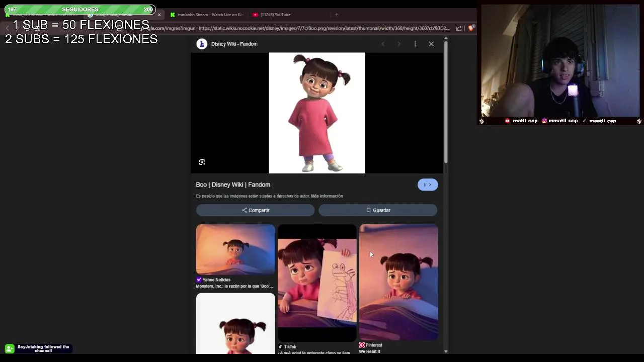The width and height of the screenshot is (644, 362).
Task: Open the Más información link
Action: tap(327, 196)
